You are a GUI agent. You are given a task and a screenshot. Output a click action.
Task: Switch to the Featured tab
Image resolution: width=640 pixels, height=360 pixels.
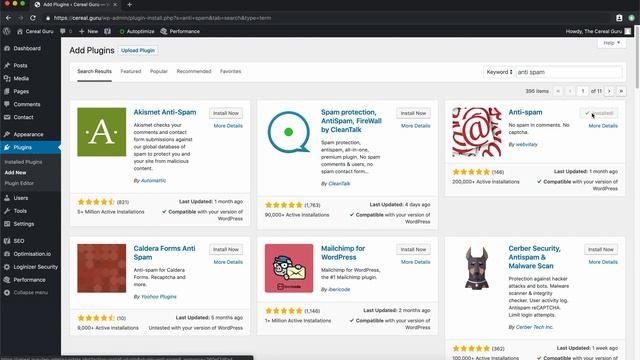(x=131, y=71)
